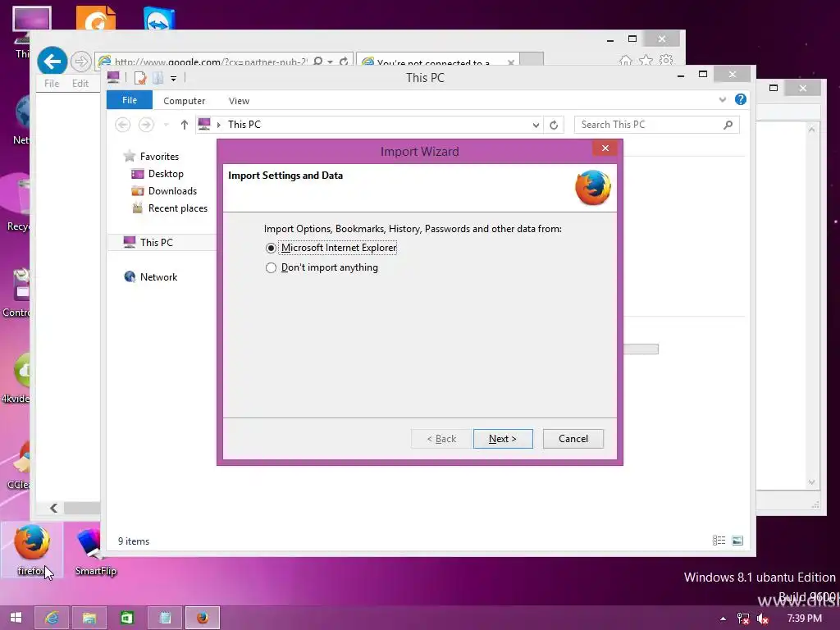This screenshot has height=630, width=840.
Task: Open Recent places in Favorites
Action: coord(177,208)
